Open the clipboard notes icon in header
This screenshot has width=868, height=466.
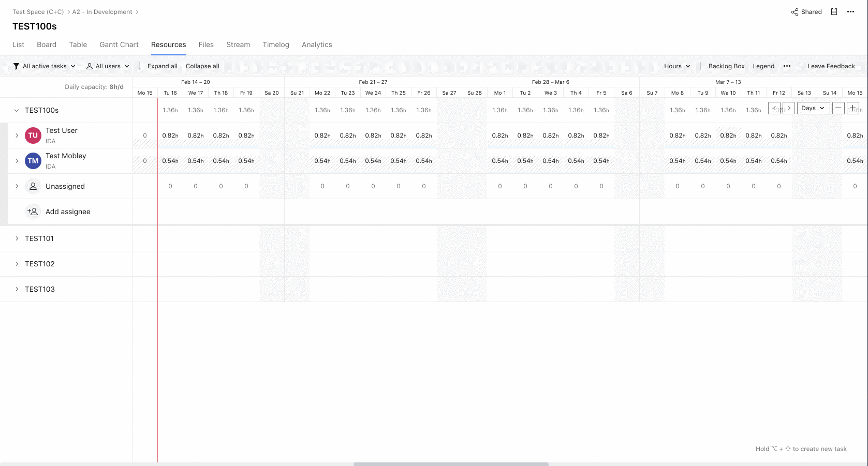[834, 12]
